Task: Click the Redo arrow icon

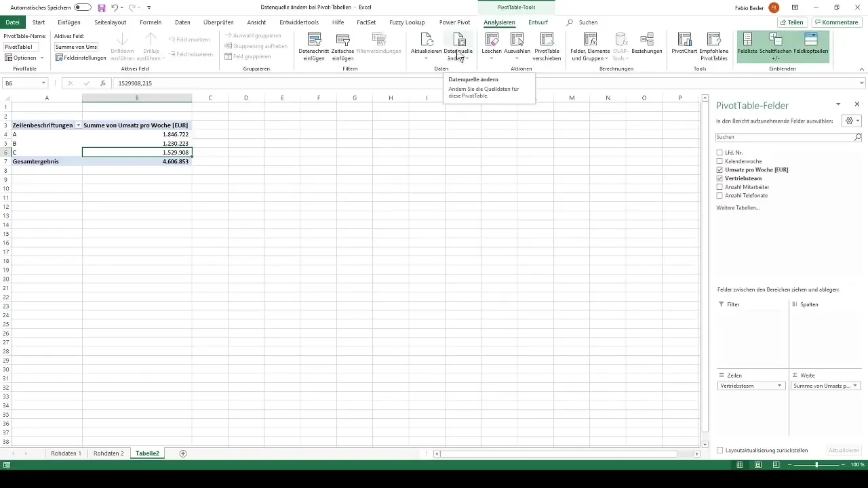Action: pos(132,7)
